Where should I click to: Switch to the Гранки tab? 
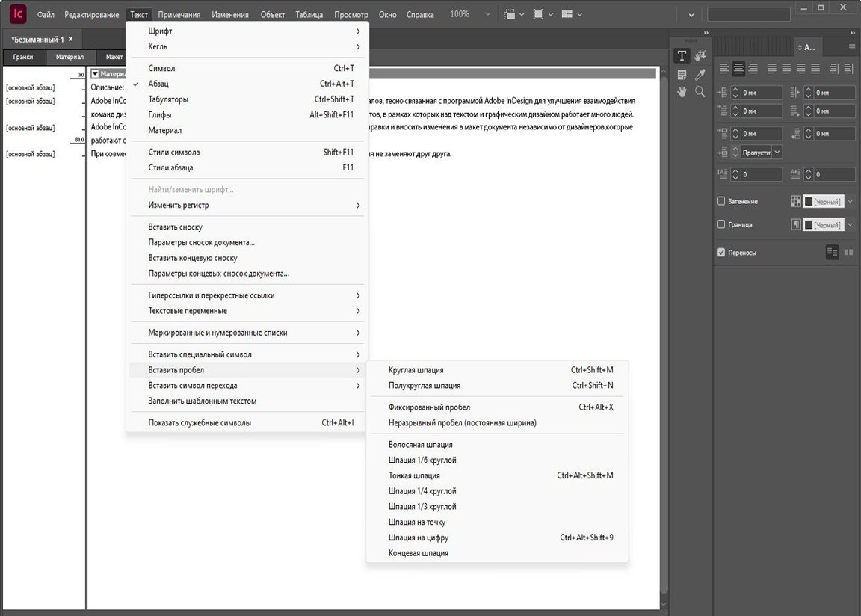tap(23, 57)
